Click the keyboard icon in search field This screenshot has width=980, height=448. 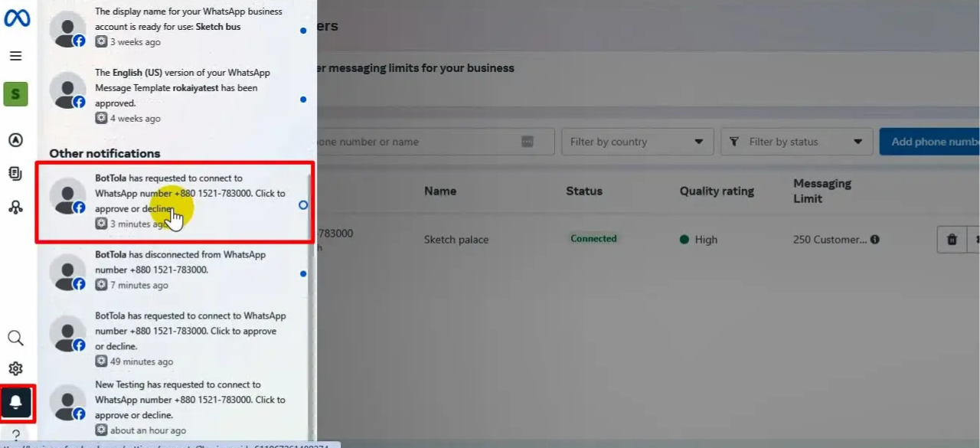pos(527,142)
